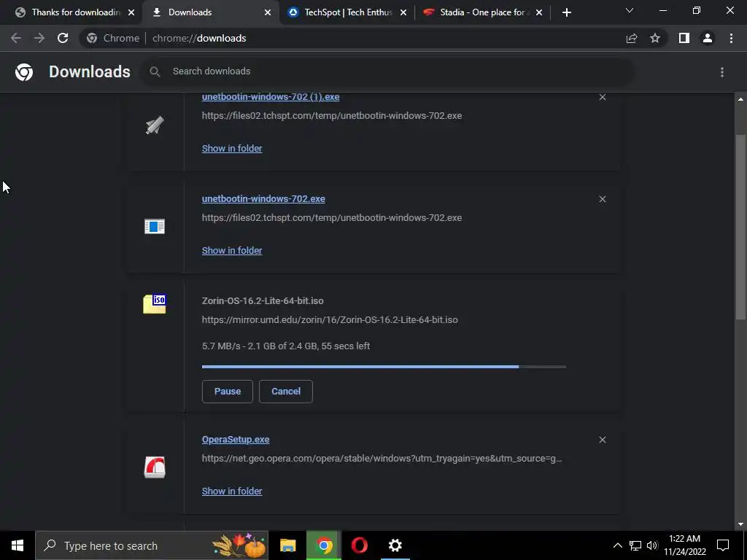Open OperaSetup.exe file link
This screenshot has width=747, height=560.
tap(236, 440)
